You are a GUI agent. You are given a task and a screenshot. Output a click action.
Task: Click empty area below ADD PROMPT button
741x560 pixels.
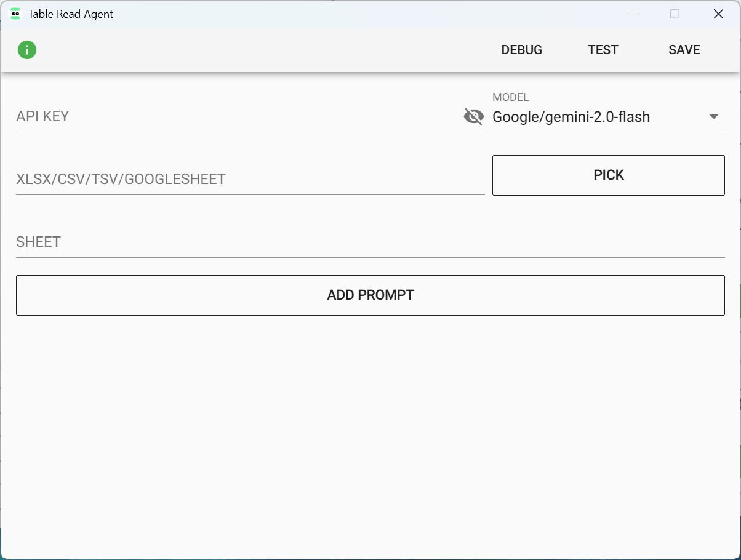pyautogui.click(x=369, y=431)
